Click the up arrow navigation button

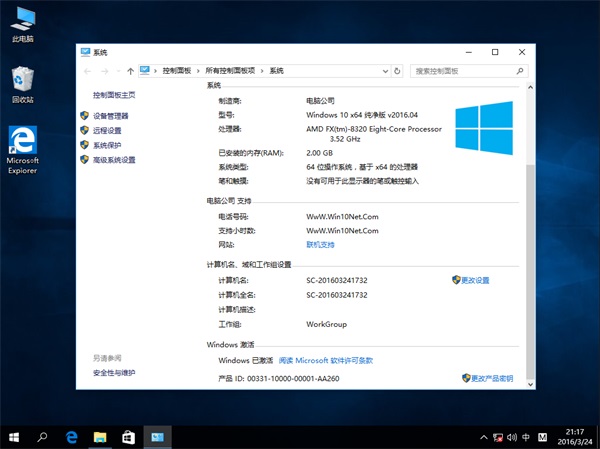131,71
